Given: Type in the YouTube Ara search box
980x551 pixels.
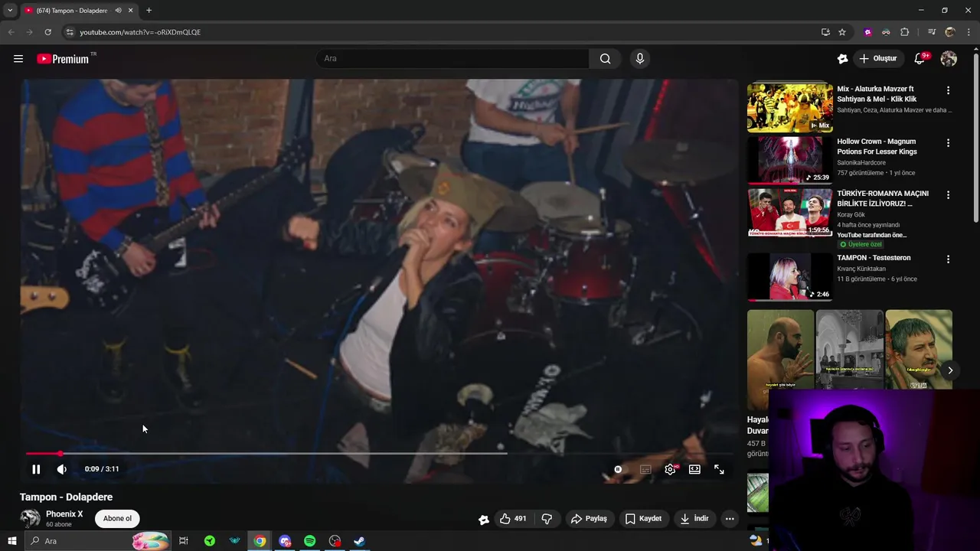Looking at the screenshot, I should 452,59.
